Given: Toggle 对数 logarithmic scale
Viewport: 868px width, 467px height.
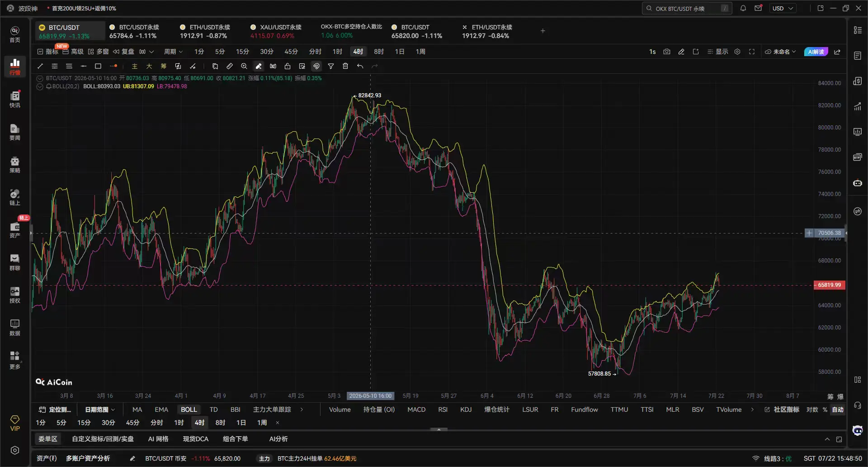Looking at the screenshot, I should [x=812, y=410].
